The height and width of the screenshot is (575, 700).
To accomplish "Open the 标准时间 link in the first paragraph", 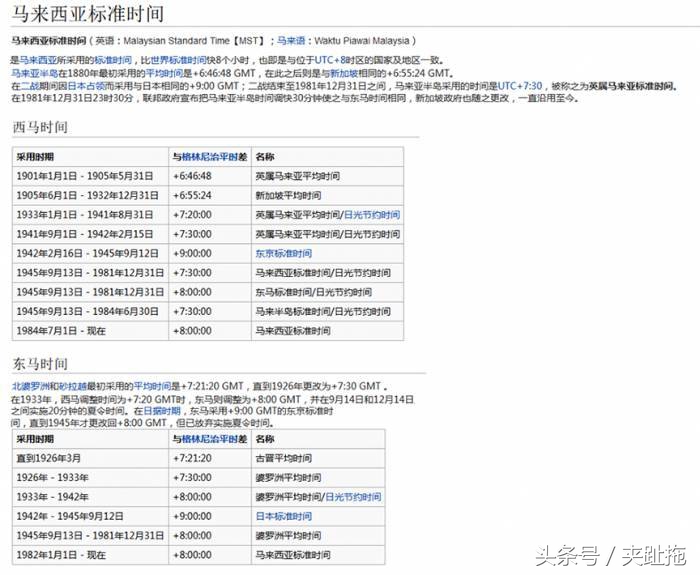I will [x=113, y=60].
